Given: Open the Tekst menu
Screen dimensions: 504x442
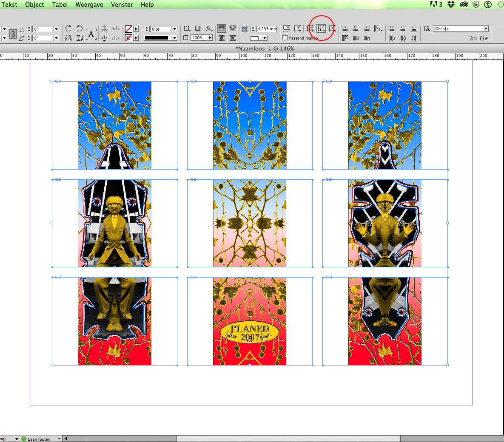Looking at the screenshot, I should 9,5.
